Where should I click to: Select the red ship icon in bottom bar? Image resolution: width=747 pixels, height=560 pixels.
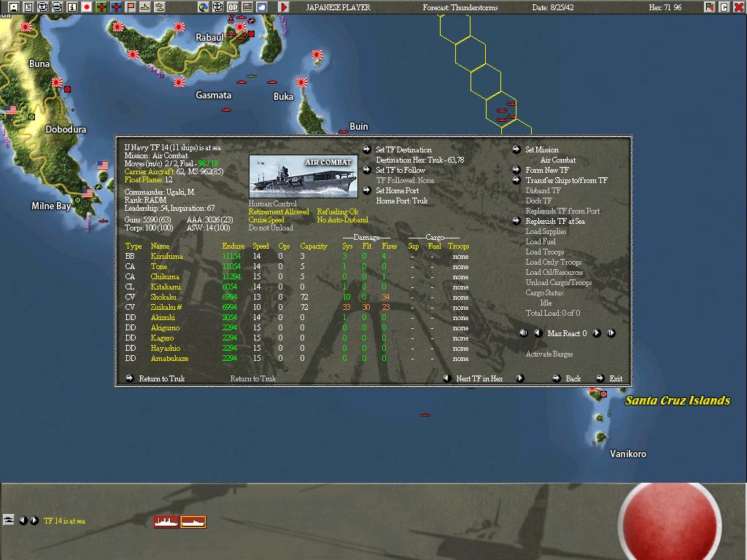(x=166, y=522)
